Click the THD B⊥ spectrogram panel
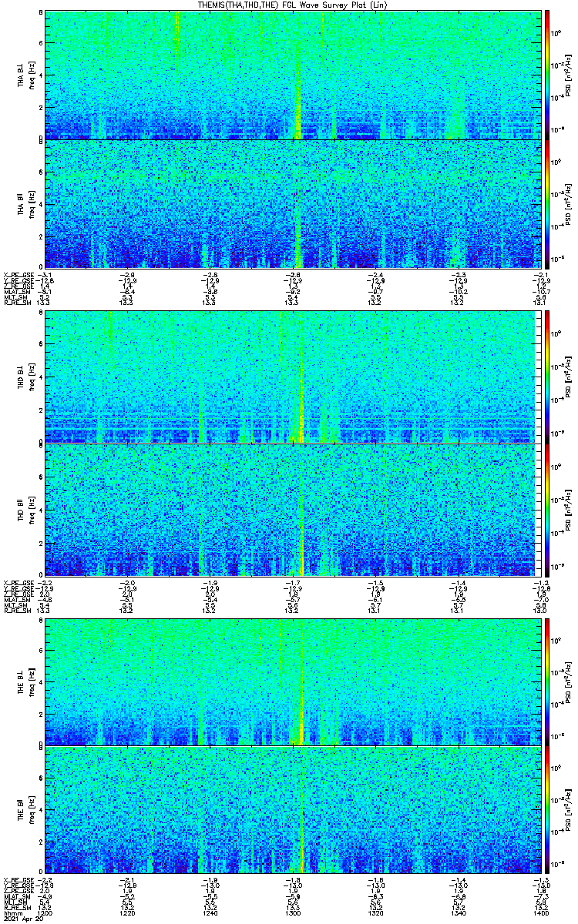Viewport: 578px width, 924px height. 291,377
